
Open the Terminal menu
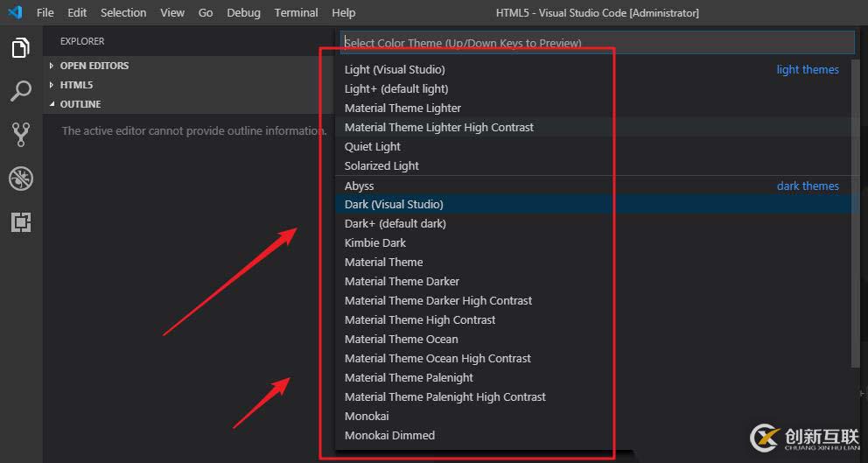click(296, 12)
